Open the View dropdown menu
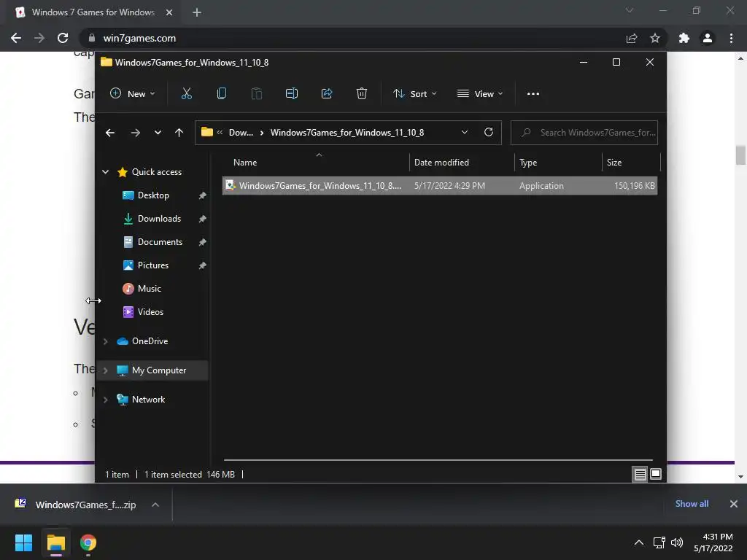The width and height of the screenshot is (747, 560). point(480,94)
